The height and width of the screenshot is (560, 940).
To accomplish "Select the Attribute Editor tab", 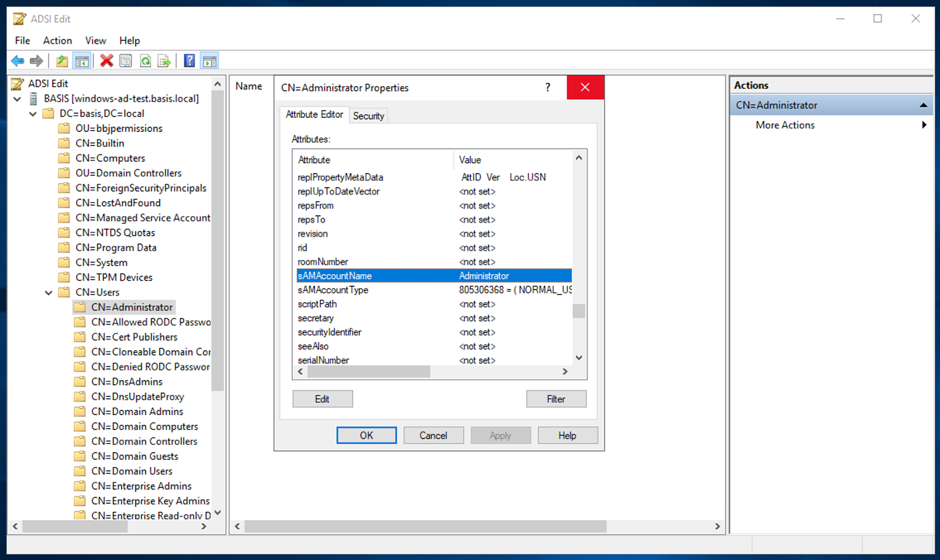I will pos(314,114).
